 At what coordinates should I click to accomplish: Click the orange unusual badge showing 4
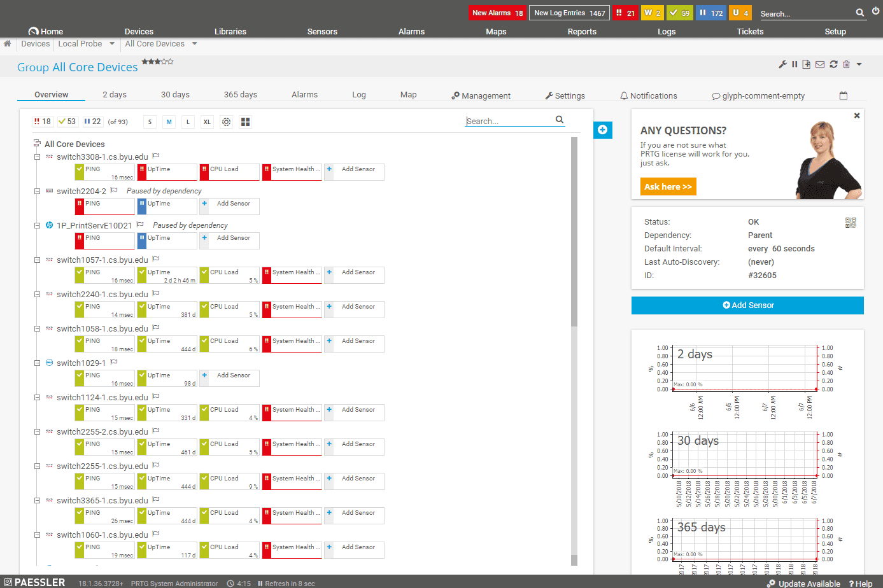(x=740, y=13)
